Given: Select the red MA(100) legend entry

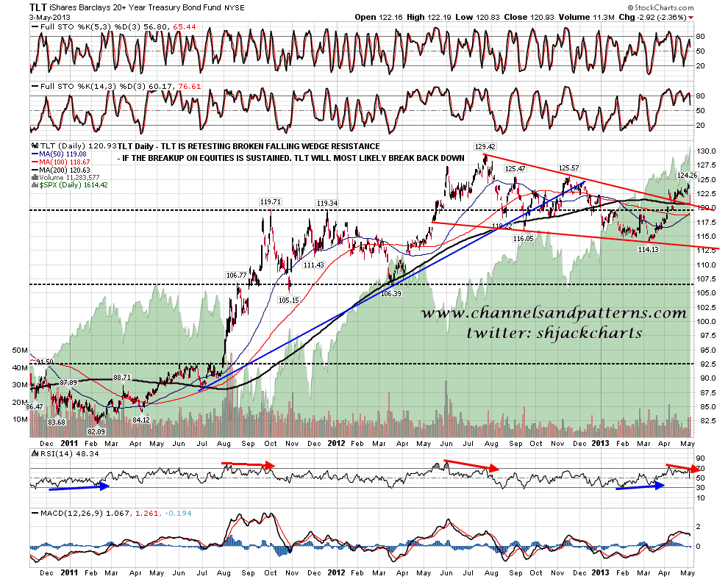Looking at the screenshot, I should point(60,163).
